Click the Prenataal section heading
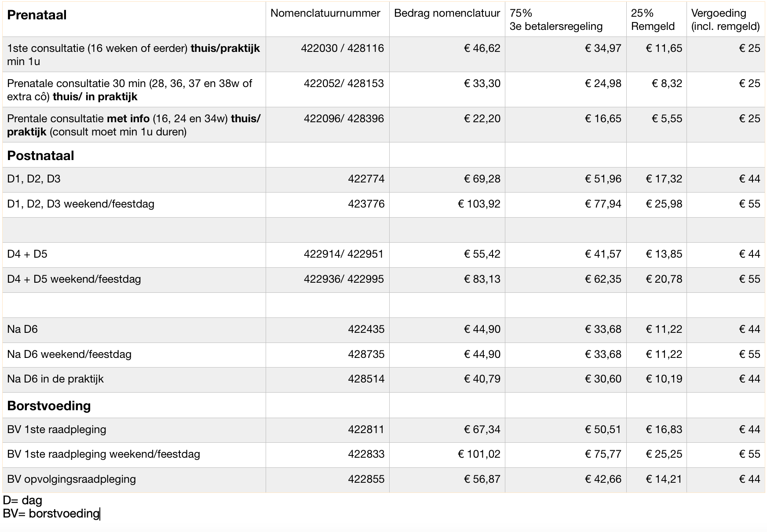 37,15
